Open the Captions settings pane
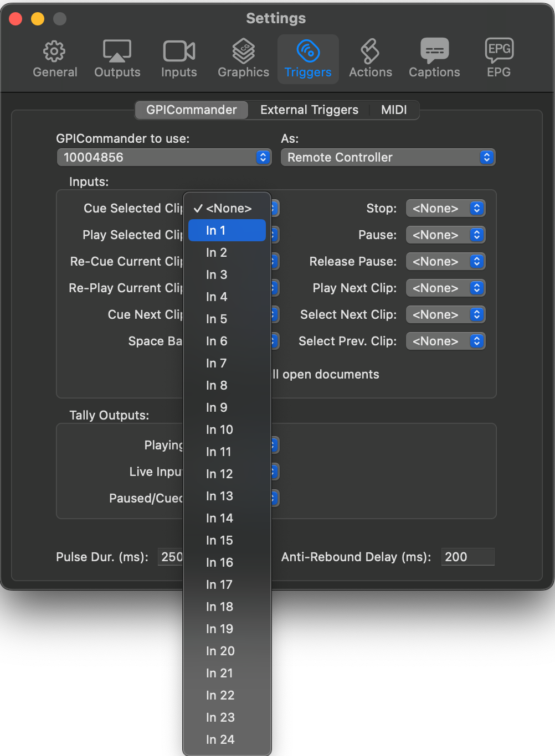The width and height of the screenshot is (555, 756). (x=434, y=59)
